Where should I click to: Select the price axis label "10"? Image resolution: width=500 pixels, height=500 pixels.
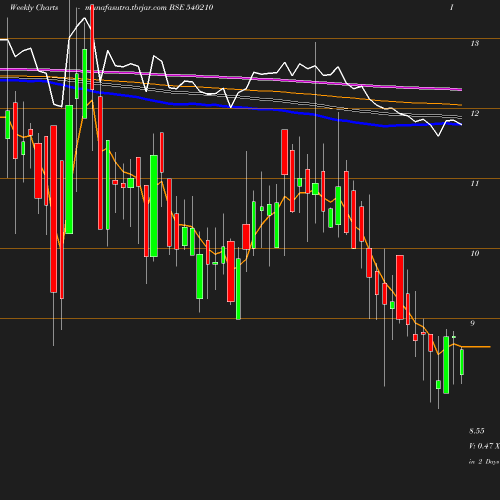475,253
